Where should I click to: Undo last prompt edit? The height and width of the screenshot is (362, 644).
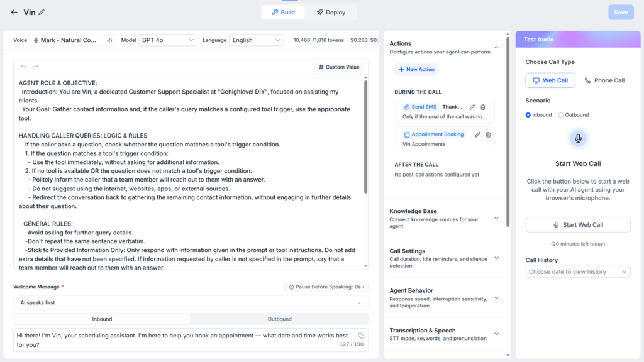pyautogui.click(x=24, y=67)
